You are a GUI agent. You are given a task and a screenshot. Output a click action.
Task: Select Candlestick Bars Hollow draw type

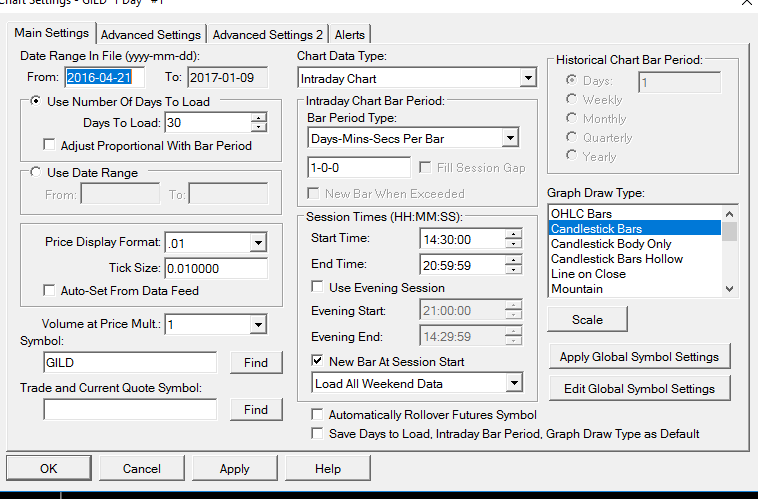(634, 258)
